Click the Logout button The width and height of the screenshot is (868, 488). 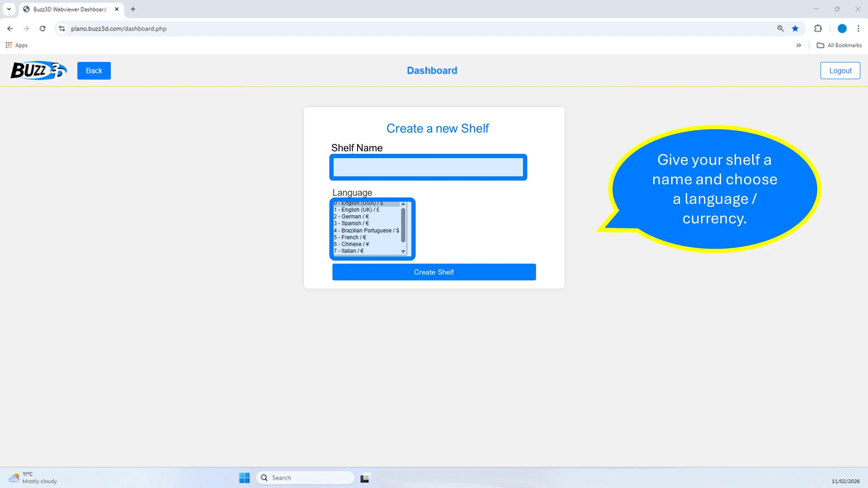point(840,70)
